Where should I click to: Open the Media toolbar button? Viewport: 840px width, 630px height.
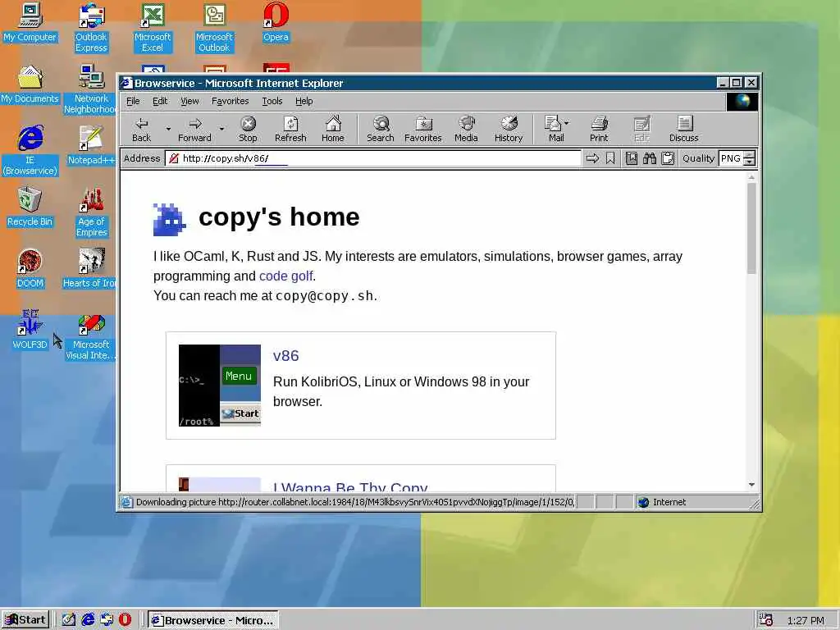[x=466, y=129]
